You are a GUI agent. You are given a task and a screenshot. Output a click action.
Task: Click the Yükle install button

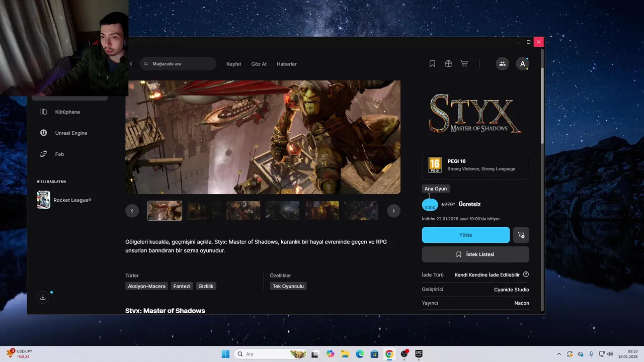click(466, 235)
